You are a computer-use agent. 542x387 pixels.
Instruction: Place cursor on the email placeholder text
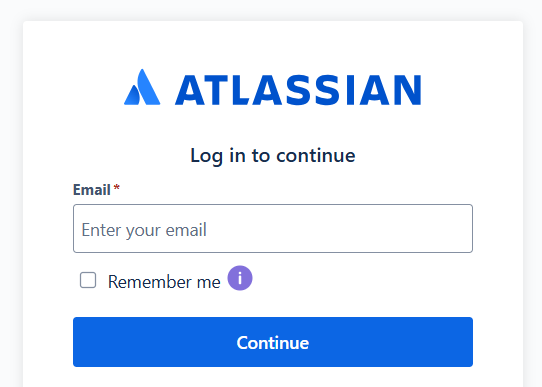coord(144,230)
